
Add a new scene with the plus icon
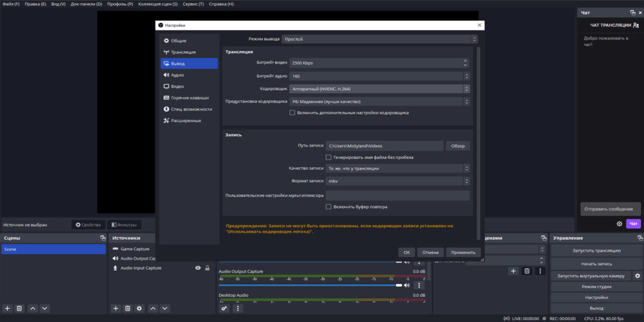(x=7, y=308)
